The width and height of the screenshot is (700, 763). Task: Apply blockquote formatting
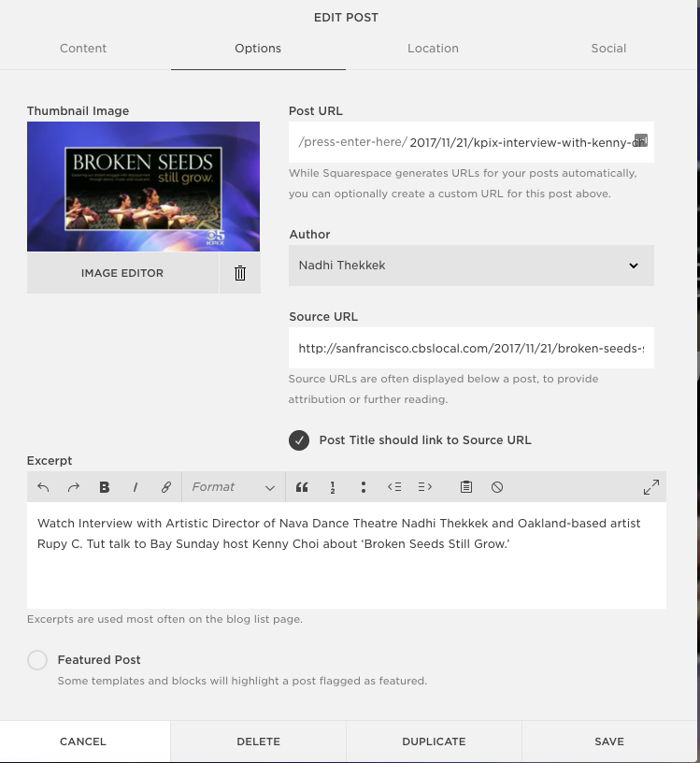tap(302, 487)
